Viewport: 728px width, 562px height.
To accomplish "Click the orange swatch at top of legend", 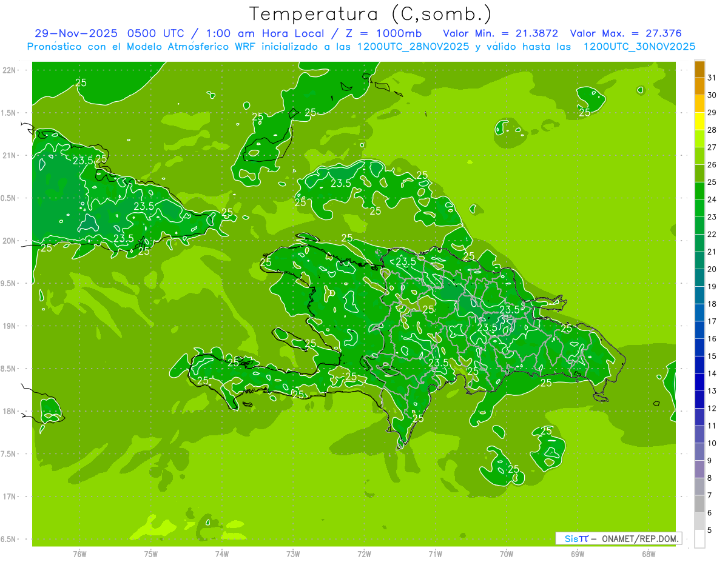I will tap(699, 70).
